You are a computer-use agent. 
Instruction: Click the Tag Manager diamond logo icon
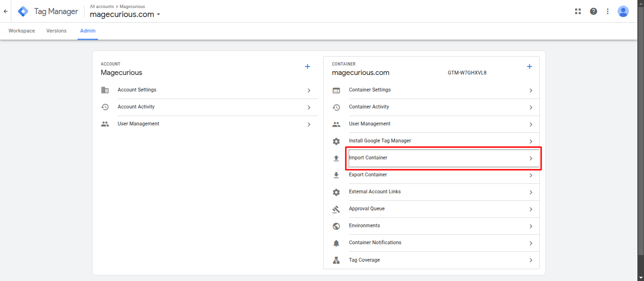pos(23,11)
